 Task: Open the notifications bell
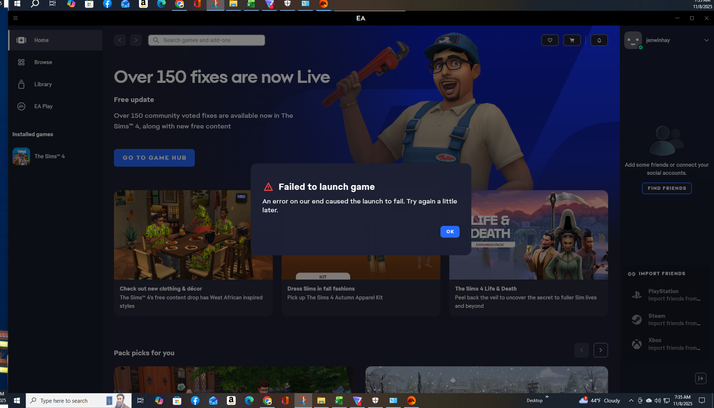click(598, 40)
